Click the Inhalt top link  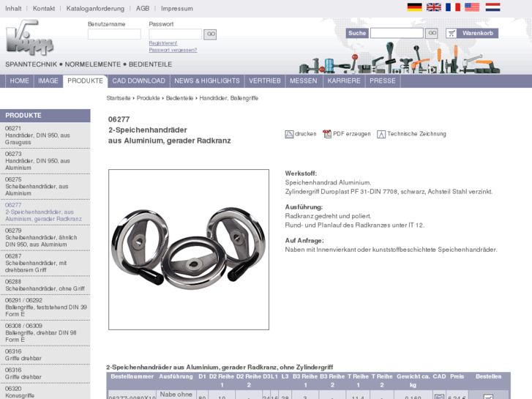pyautogui.click(x=13, y=9)
